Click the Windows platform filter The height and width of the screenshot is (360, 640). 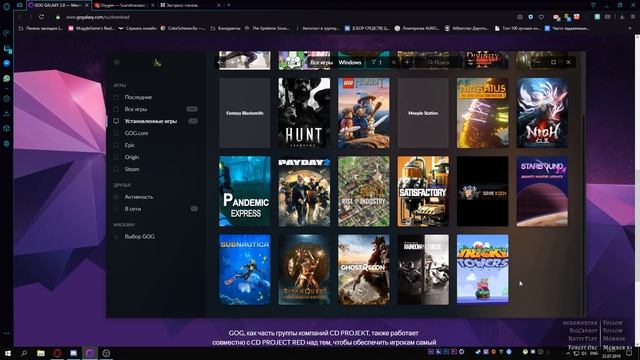(350, 62)
